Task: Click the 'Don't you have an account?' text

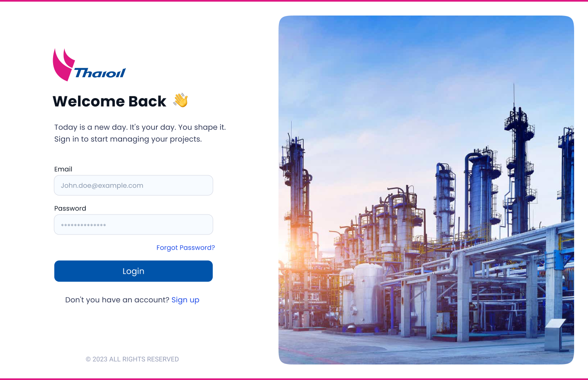Action: pos(117,300)
